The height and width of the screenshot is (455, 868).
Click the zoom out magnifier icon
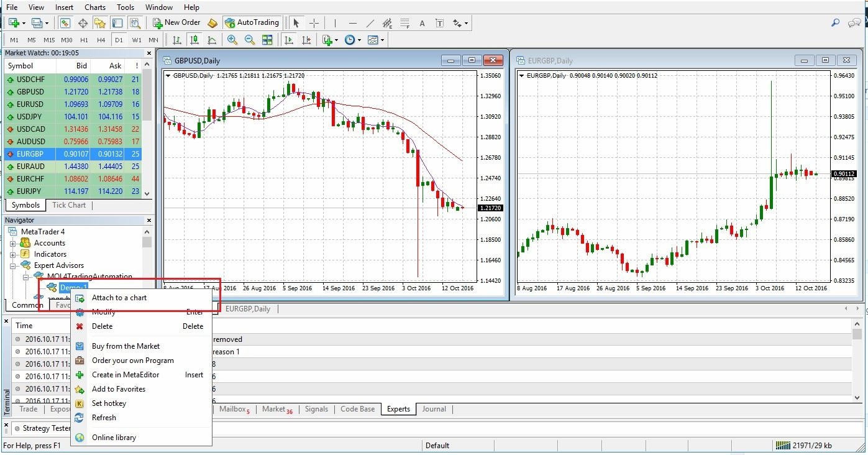250,40
